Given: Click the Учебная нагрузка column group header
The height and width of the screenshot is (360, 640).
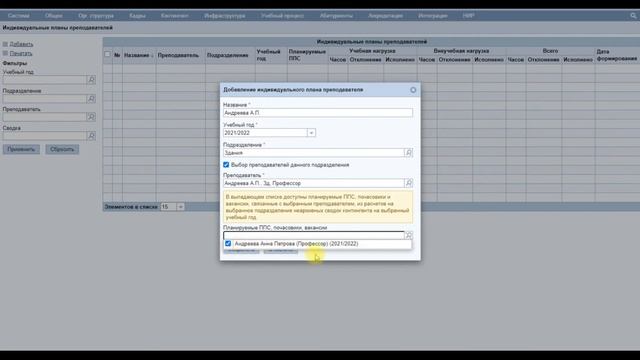Looking at the screenshot, I should tap(372, 51).
